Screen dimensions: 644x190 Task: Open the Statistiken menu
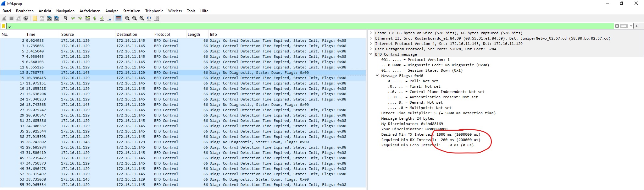point(131,11)
